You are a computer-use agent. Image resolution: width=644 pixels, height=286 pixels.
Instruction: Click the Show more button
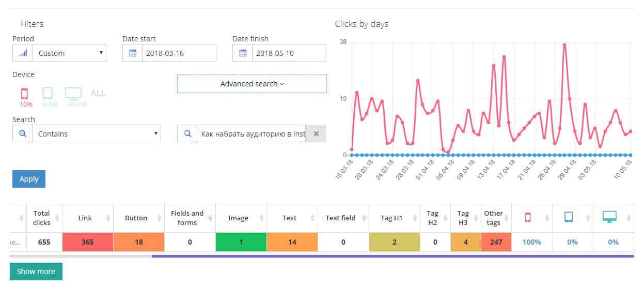tap(36, 272)
